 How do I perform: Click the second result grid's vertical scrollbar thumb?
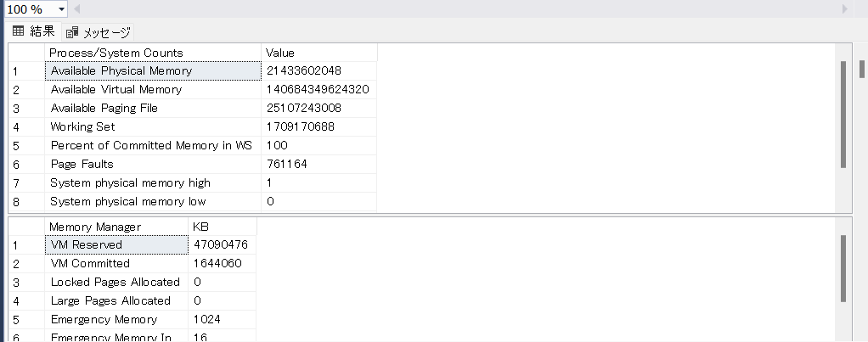click(843, 268)
